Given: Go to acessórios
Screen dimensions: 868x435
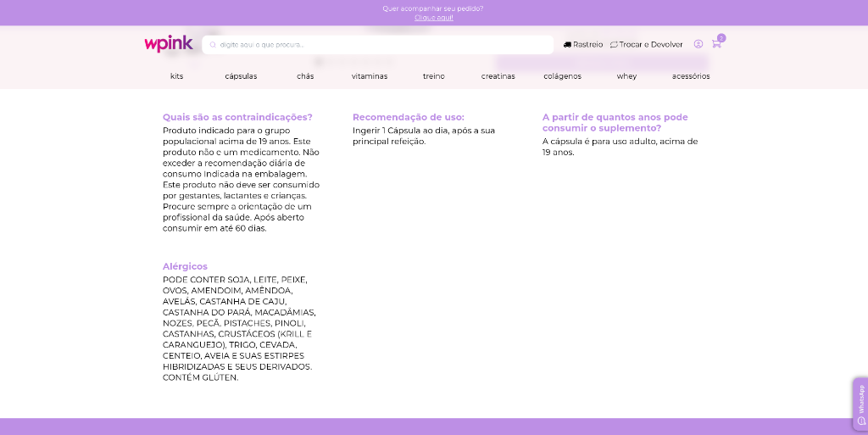Looking at the screenshot, I should pyautogui.click(x=691, y=76).
